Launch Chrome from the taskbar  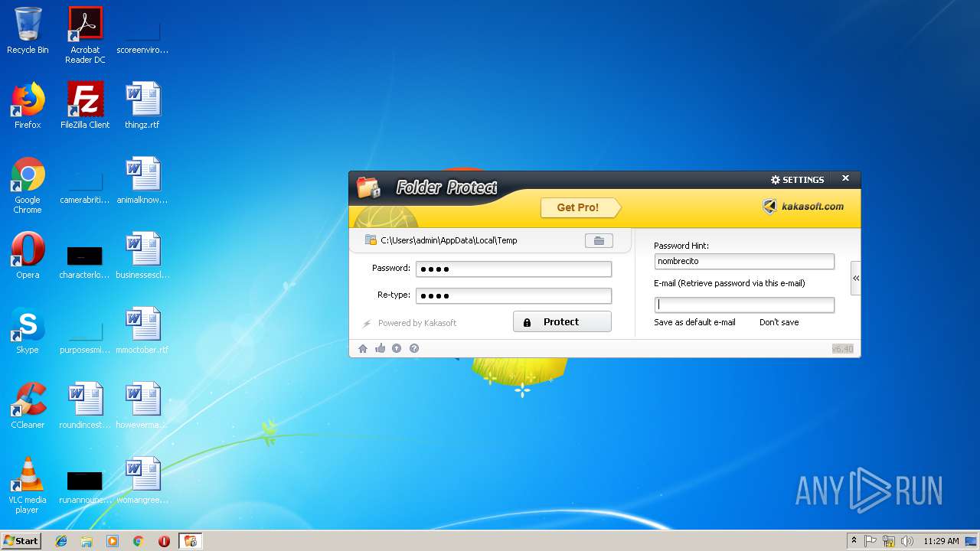[x=139, y=541]
